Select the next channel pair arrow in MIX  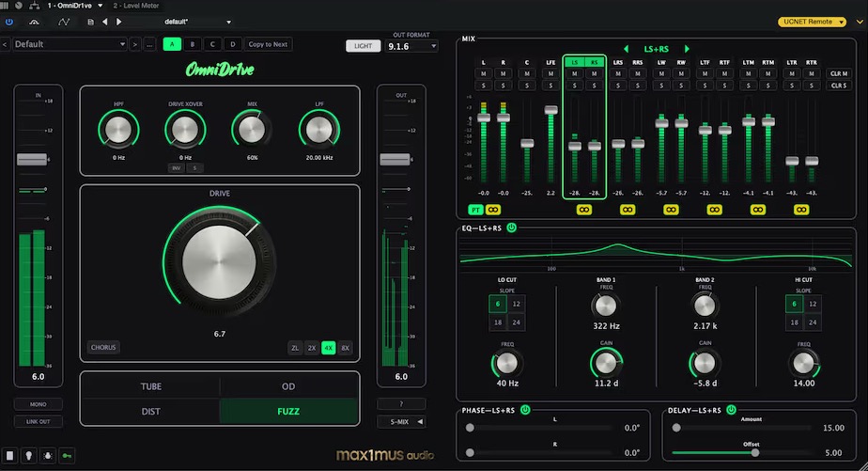click(687, 49)
